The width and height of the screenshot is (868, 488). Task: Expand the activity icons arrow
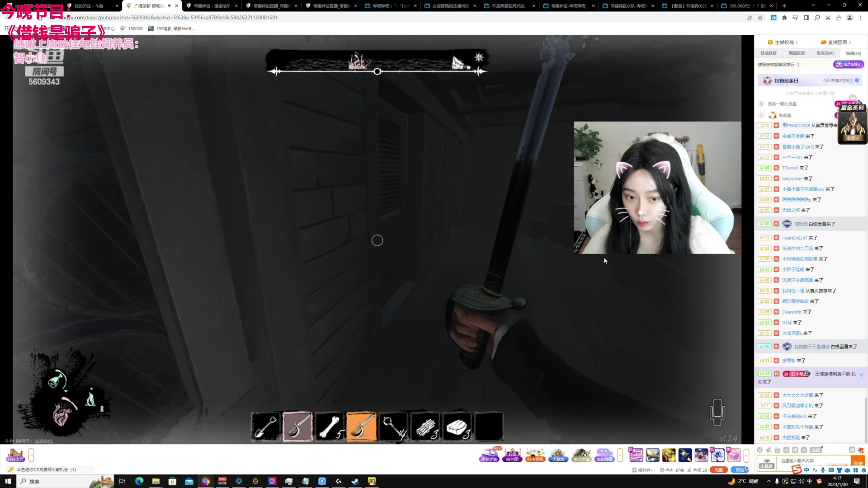point(620,455)
